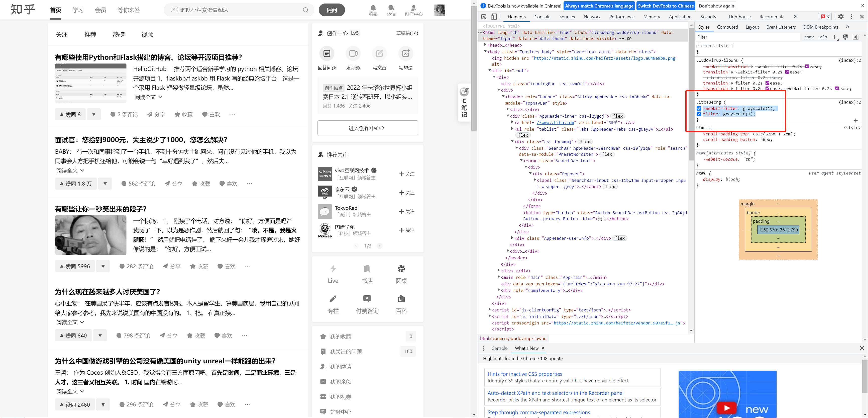The width and height of the screenshot is (868, 418).
Task: Click 进入创作中心 button
Action: [368, 128]
